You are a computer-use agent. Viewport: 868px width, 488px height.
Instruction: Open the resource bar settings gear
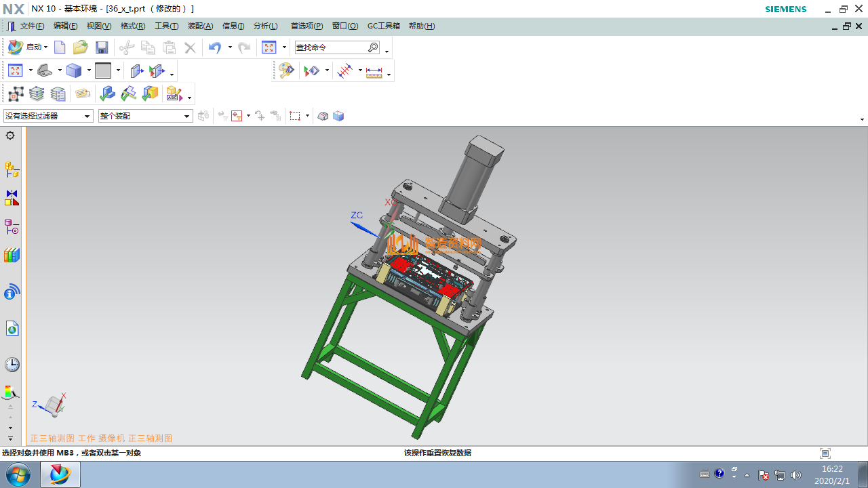pos(10,136)
